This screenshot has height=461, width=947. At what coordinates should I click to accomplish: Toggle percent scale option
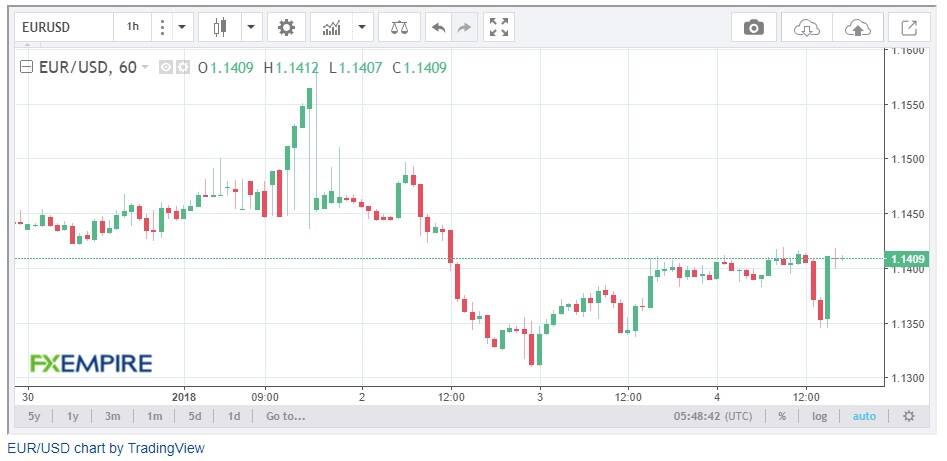(782, 416)
